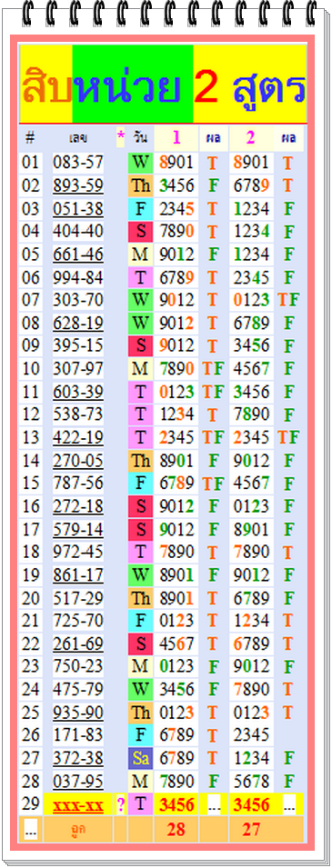Click the blue Sa day cell in row 27
Screen dimensions: 332x868
point(141,758)
